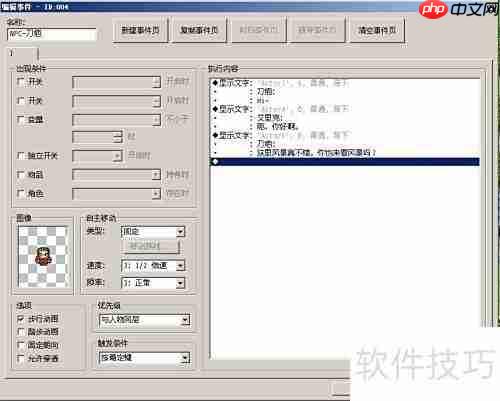Enable the second 开关 condition checkbox

[21, 100]
